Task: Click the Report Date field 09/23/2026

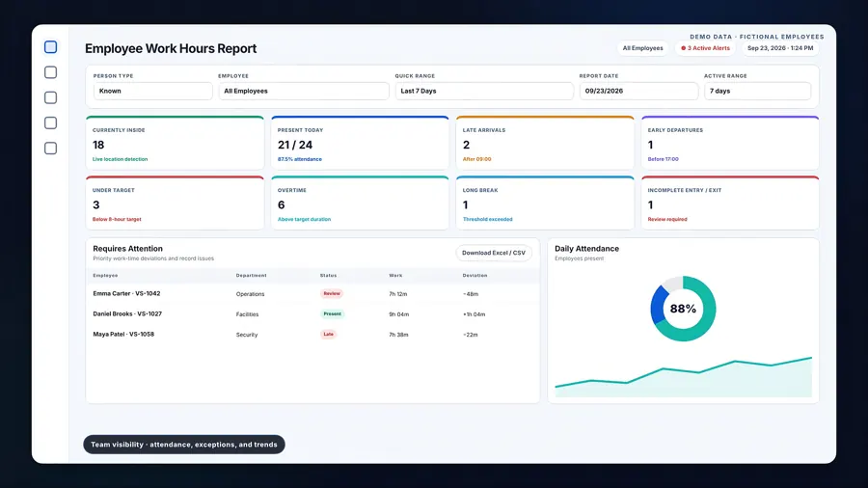Action: 638,91
